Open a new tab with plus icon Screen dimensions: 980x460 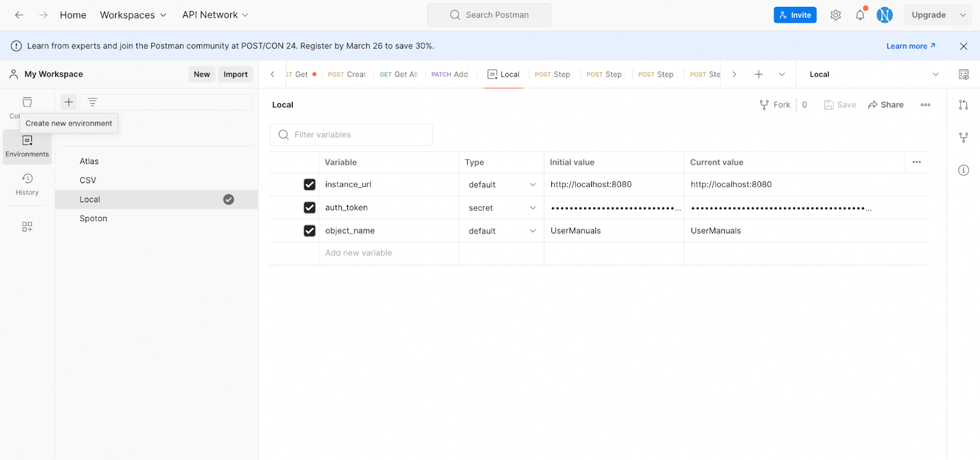point(758,74)
